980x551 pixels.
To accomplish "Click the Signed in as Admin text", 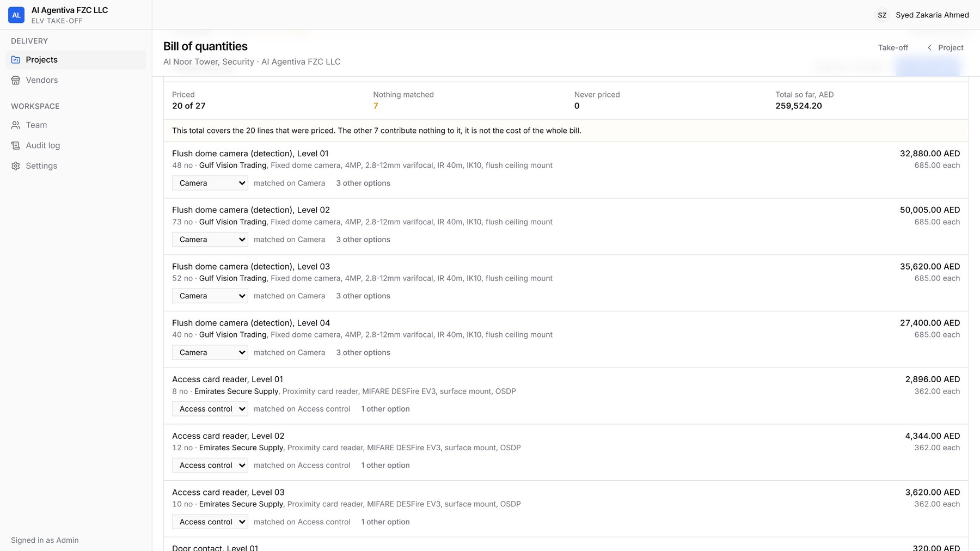I will click(x=45, y=540).
